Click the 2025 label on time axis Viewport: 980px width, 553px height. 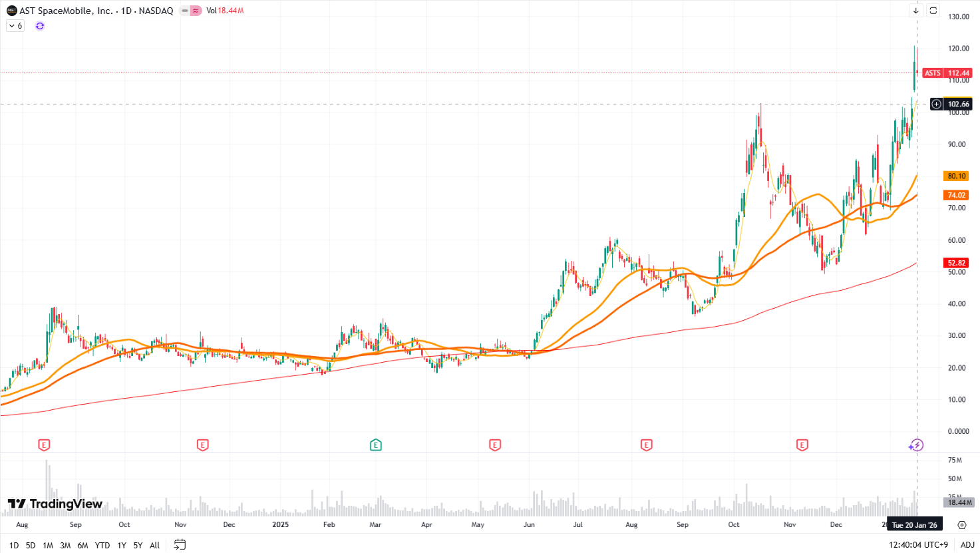[x=281, y=525]
